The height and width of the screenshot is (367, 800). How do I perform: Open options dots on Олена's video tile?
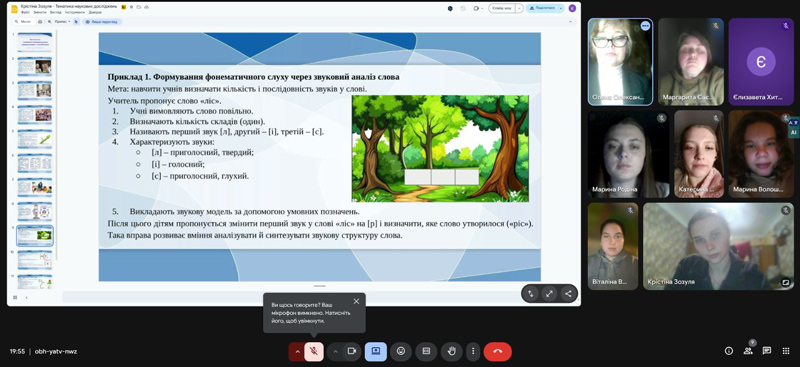pyautogui.click(x=645, y=26)
